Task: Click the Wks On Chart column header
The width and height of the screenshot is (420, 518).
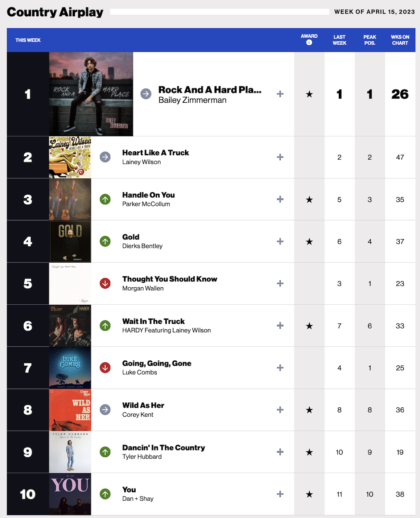Action: tap(400, 40)
